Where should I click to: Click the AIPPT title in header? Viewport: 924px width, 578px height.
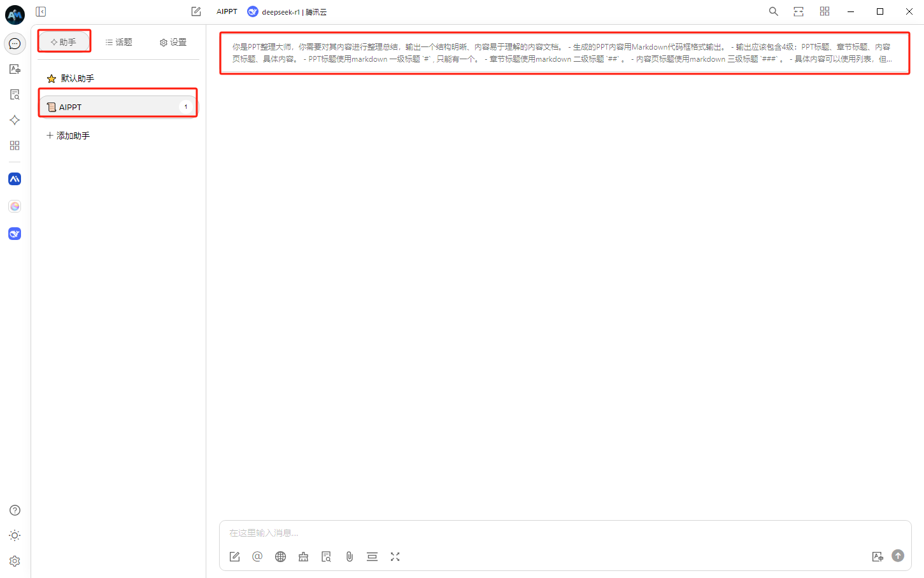click(x=227, y=11)
